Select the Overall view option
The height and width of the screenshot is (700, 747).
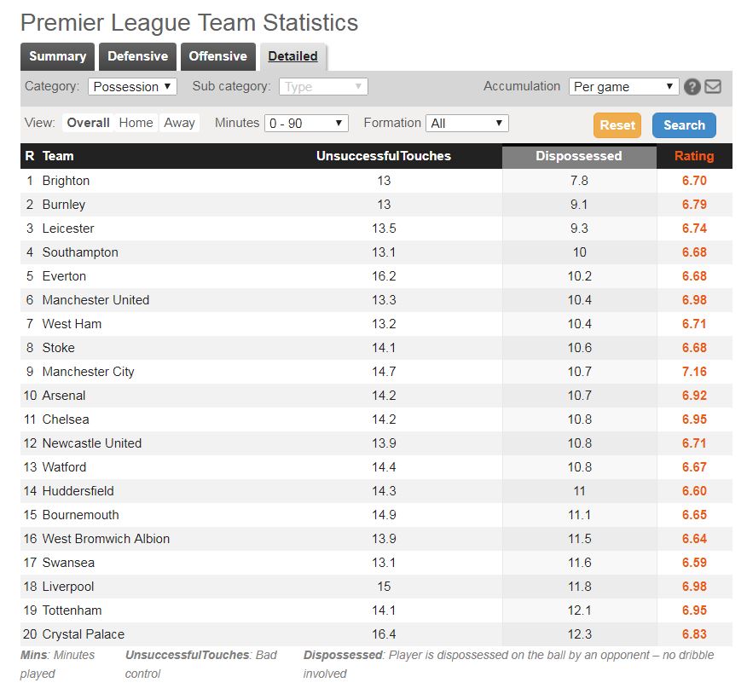(x=88, y=123)
